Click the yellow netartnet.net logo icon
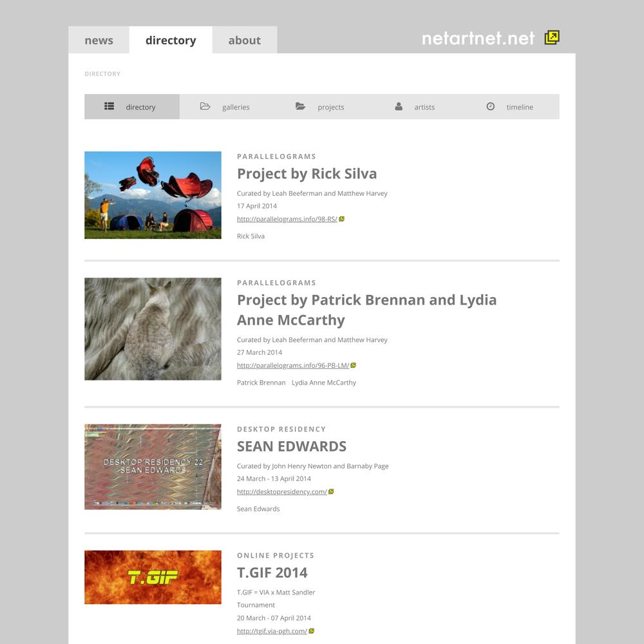 pyautogui.click(x=552, y=37)
